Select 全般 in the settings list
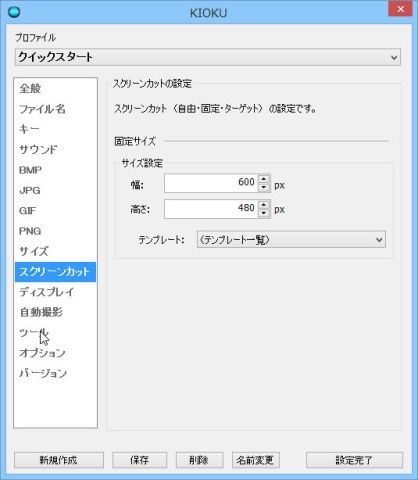The width and height of the screenshot is (418, 480). pyautogui.click(x=55, y=88)
